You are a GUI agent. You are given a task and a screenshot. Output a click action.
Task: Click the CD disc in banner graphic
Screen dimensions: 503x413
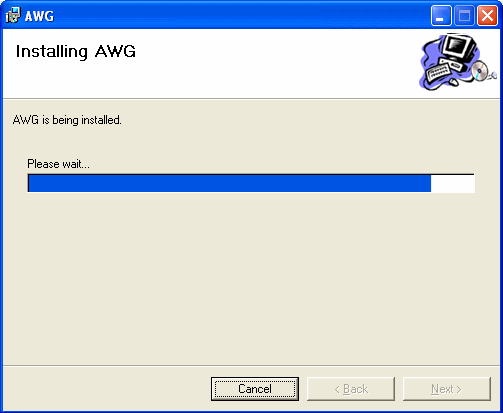[480, 71]
